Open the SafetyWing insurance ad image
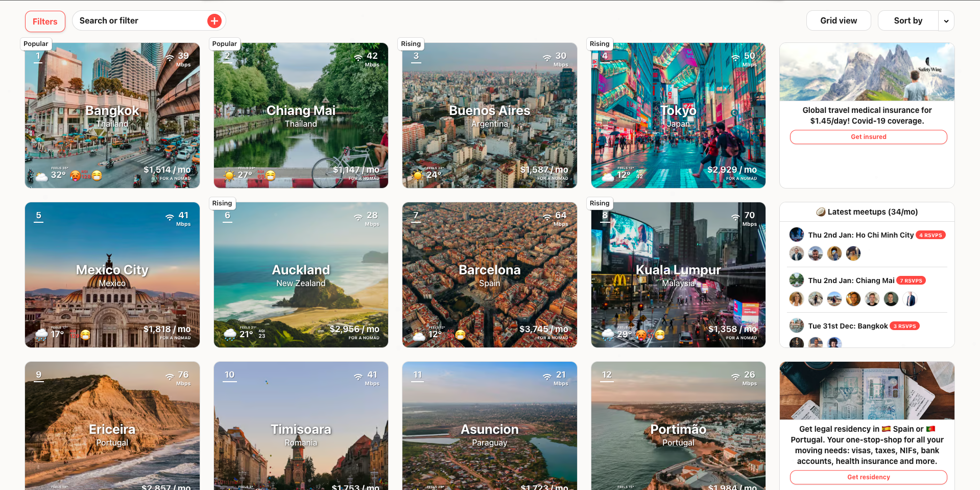 [867, 72]
